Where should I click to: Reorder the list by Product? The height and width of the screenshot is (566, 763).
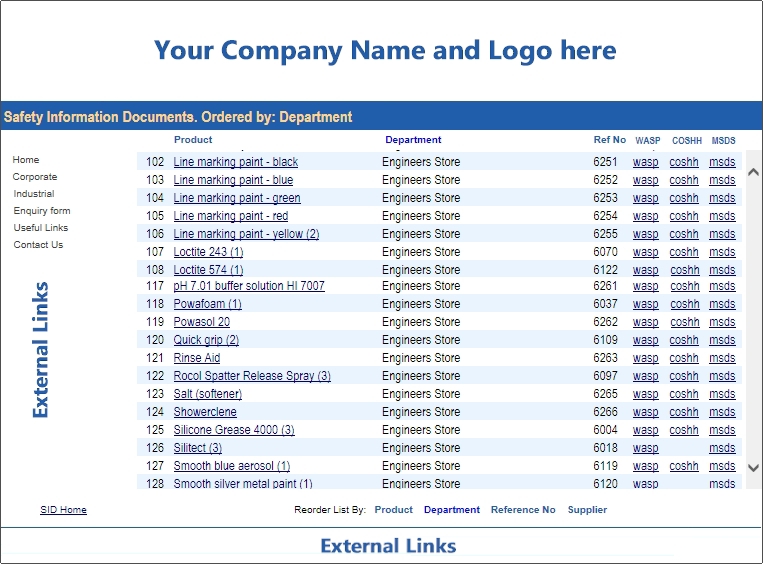point(393,510)
